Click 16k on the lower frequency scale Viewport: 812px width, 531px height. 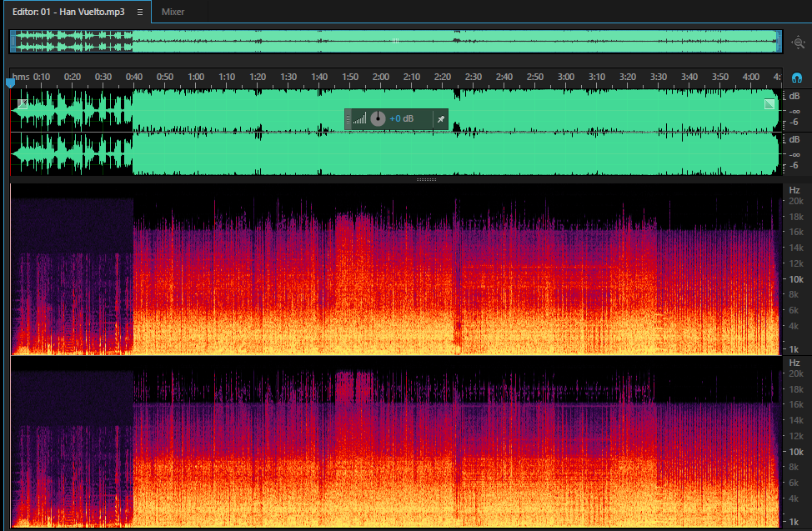796,404
